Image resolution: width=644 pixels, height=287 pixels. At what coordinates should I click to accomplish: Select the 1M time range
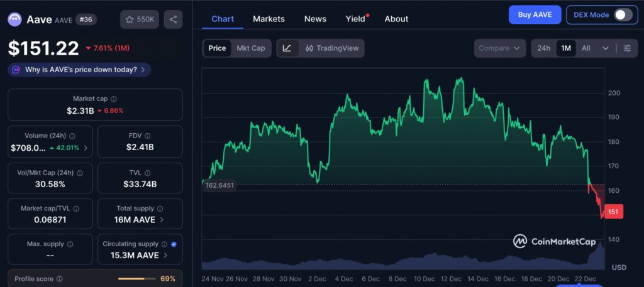point(566,48)
